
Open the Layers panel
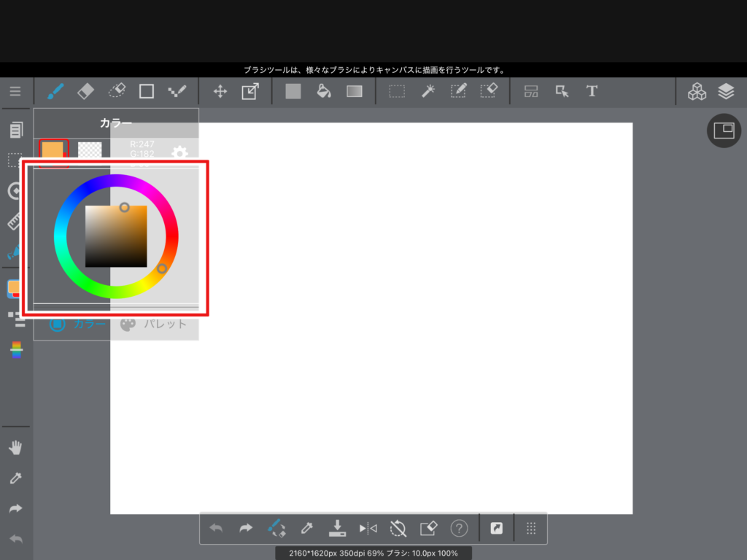[x=725, y=91]
